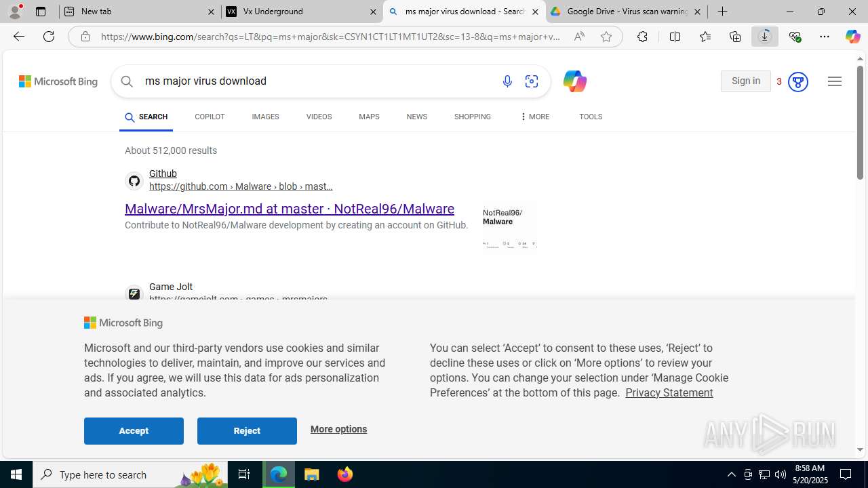Screen dimensions: 868x488
Task: Open Bing hamburger settings menu
Action: coord(835,81)
